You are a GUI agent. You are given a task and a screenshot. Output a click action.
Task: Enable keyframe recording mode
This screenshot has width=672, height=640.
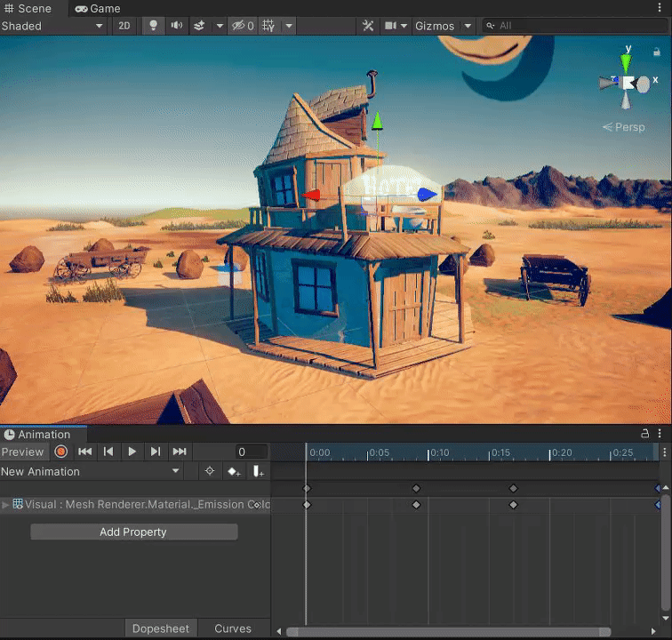click(60, 452)
